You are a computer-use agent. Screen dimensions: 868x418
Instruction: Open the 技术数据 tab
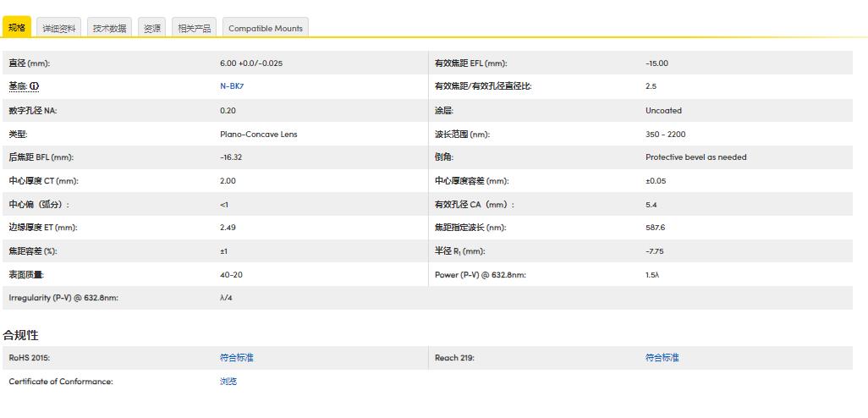109,28
